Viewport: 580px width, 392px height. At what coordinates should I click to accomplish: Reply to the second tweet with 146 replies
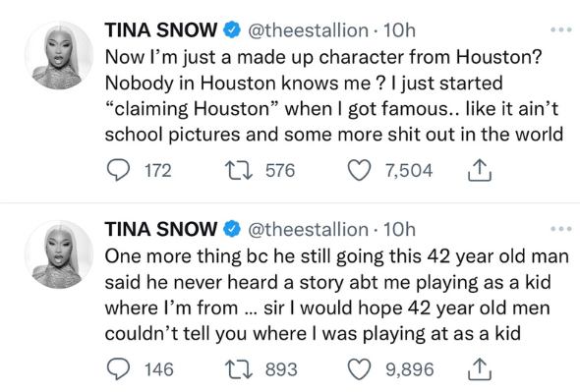118,369
